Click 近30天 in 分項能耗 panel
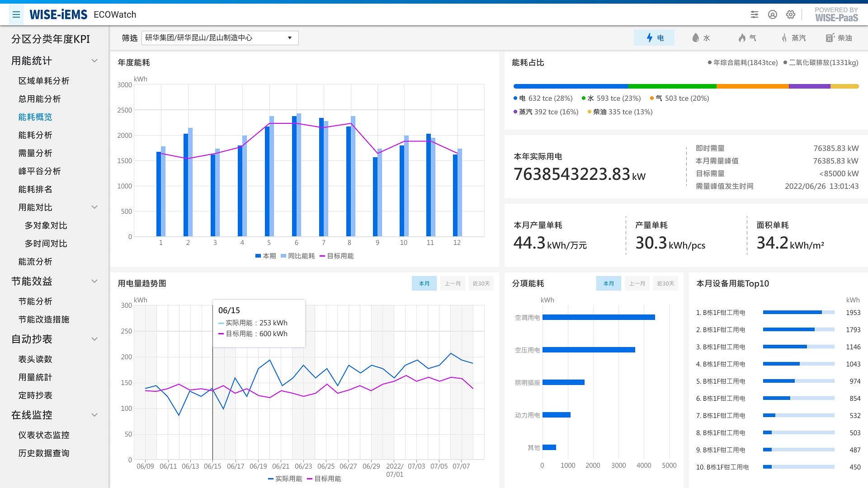The height and width of the screenshot is (488, 868). (665, 283)
